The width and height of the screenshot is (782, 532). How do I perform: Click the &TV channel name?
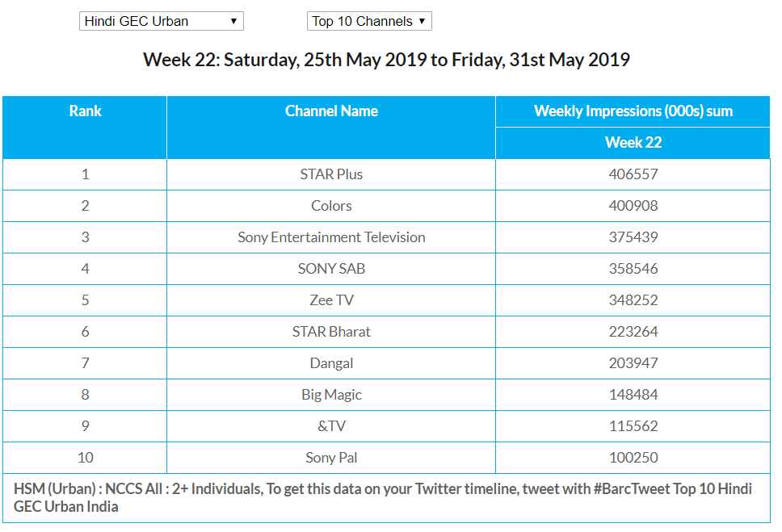click(x=331, y=426)
